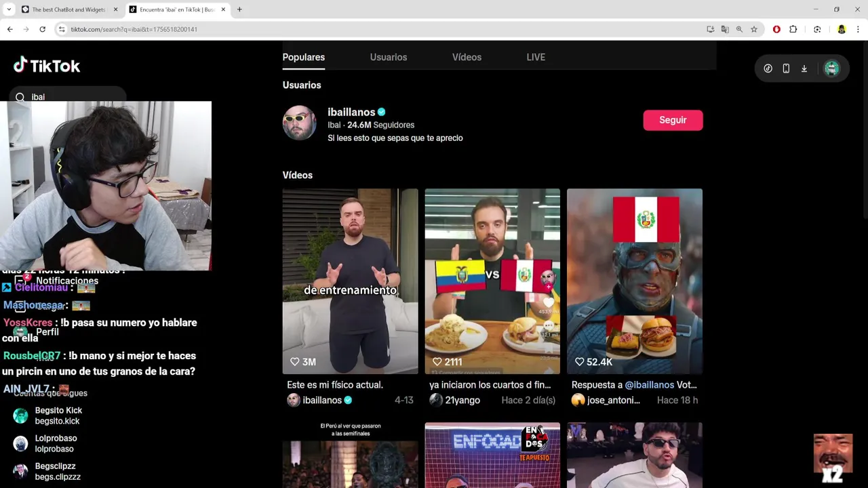Open the browser extensions puzzle icon

(793, 29)
